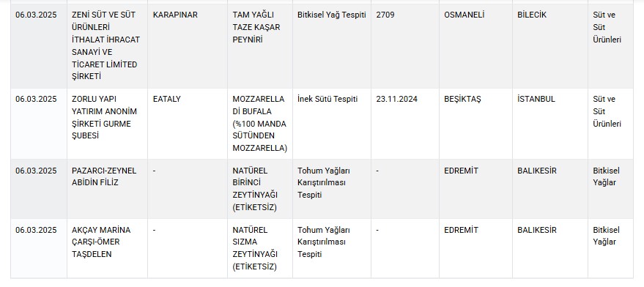Select the 23.11.2024 date cell
Image resolution: width=644 pixels, height=287 pixels.
(x=405, y=124)
